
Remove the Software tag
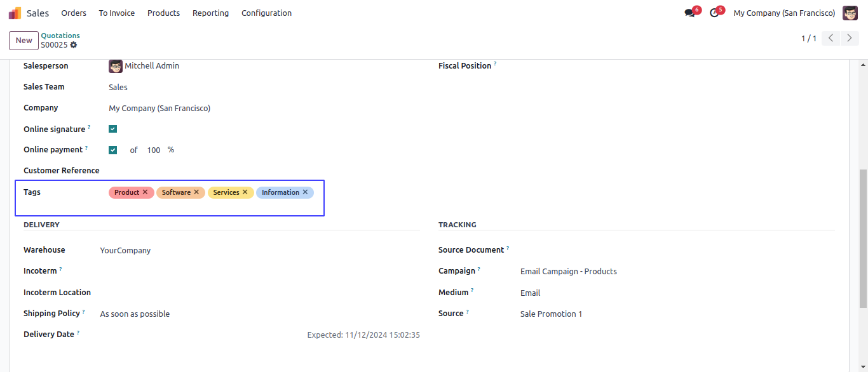196,192
